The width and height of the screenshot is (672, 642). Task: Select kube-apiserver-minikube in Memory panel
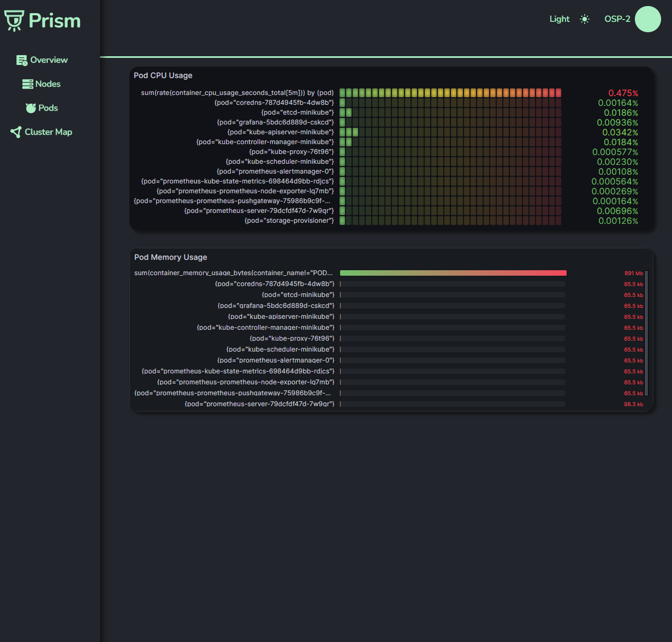tap(281, 317)
